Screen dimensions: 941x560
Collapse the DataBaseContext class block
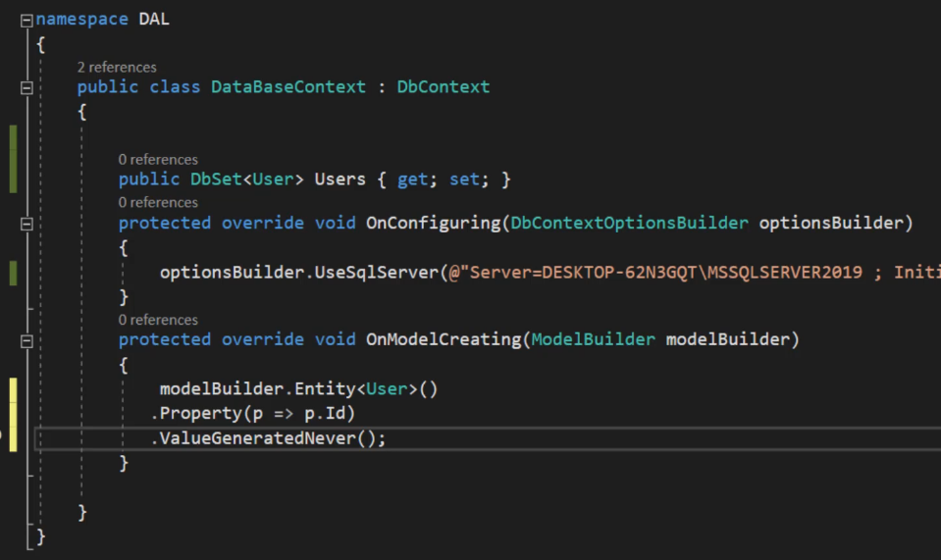pyautogui.click(x=26, y=88)
